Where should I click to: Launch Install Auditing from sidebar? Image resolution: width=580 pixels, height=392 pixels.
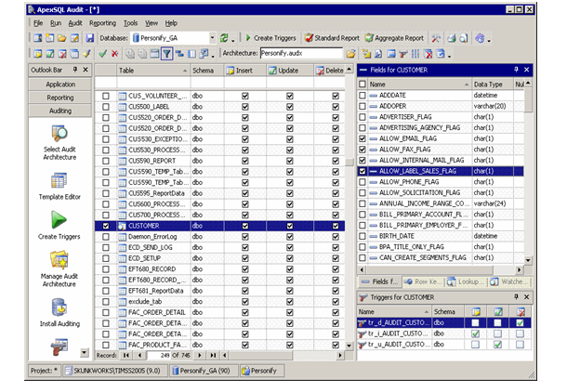click(59, 308)
